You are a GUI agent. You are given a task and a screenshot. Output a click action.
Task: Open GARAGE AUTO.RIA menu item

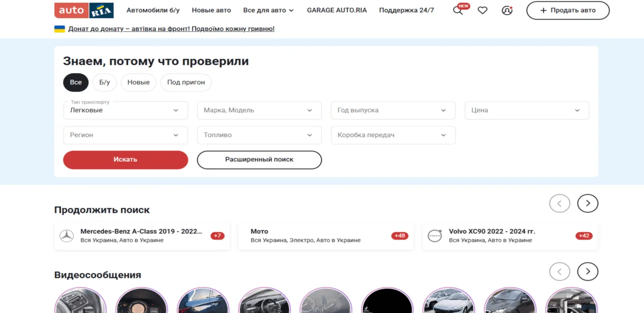[337, 10]
